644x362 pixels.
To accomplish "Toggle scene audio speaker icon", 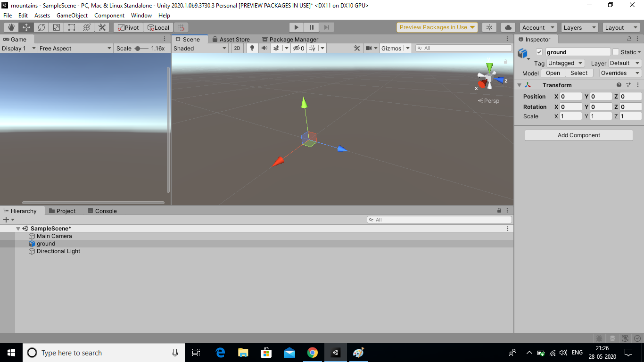I will point(264,48).
